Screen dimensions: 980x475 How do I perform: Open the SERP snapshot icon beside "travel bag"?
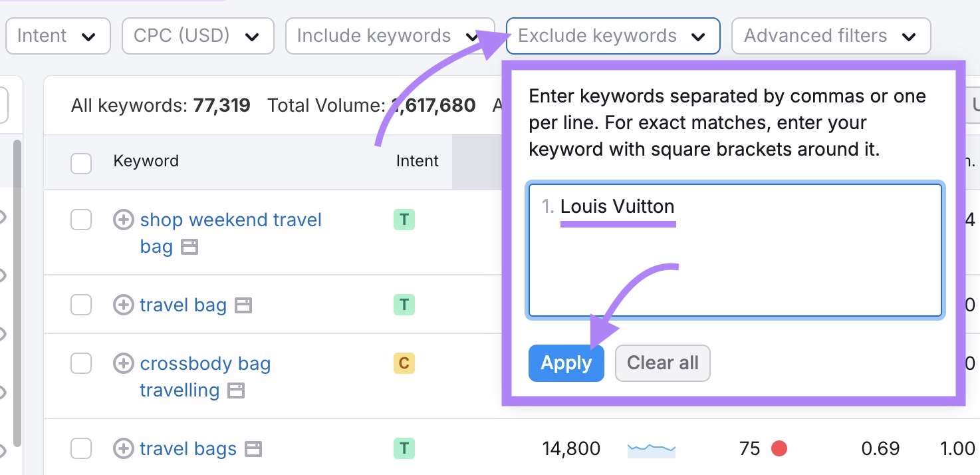click(244, 305)
